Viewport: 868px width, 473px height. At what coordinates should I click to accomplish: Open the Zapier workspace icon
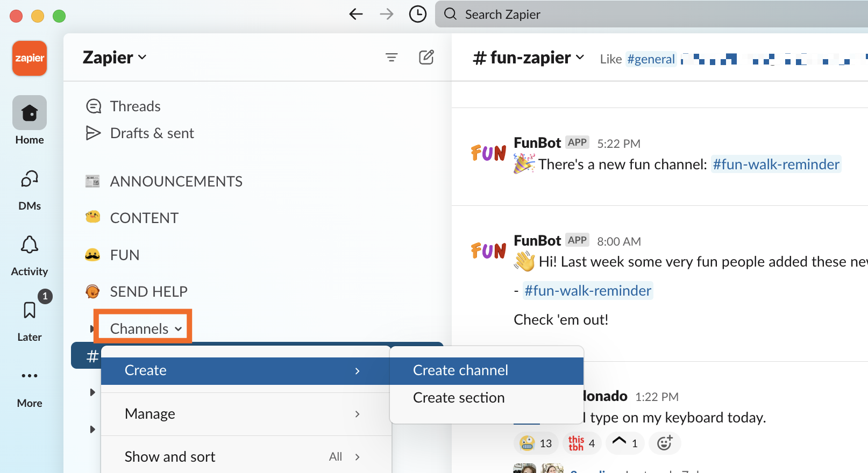tap(30, 58)
